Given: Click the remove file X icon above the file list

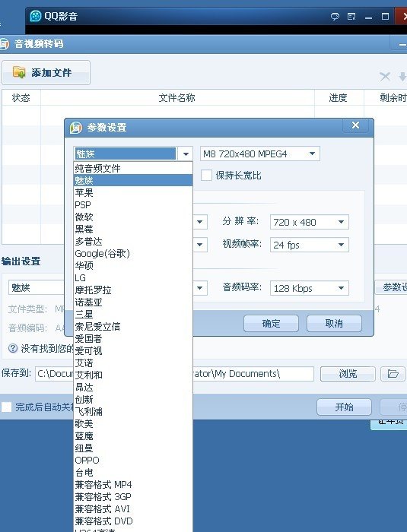Looking at the screenshot, I should 385,77.
